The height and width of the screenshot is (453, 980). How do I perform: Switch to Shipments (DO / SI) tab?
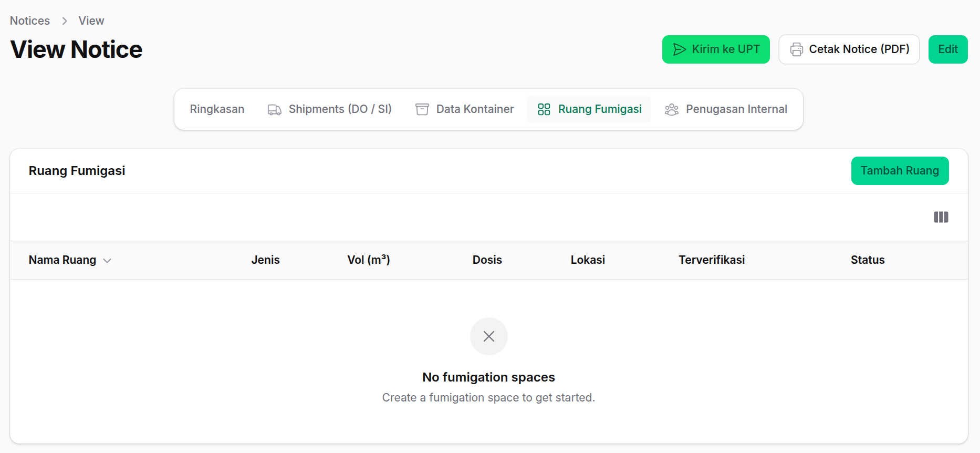pos(330,109)
